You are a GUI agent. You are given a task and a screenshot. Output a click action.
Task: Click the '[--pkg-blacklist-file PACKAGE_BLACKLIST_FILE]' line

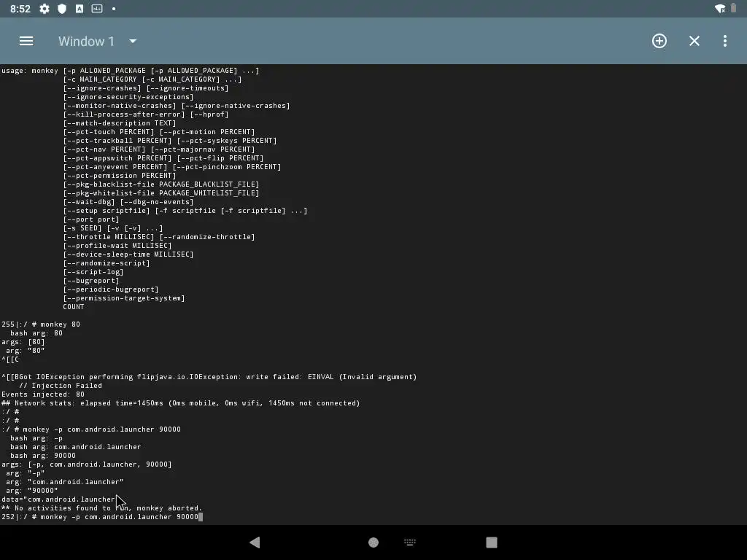161,184
